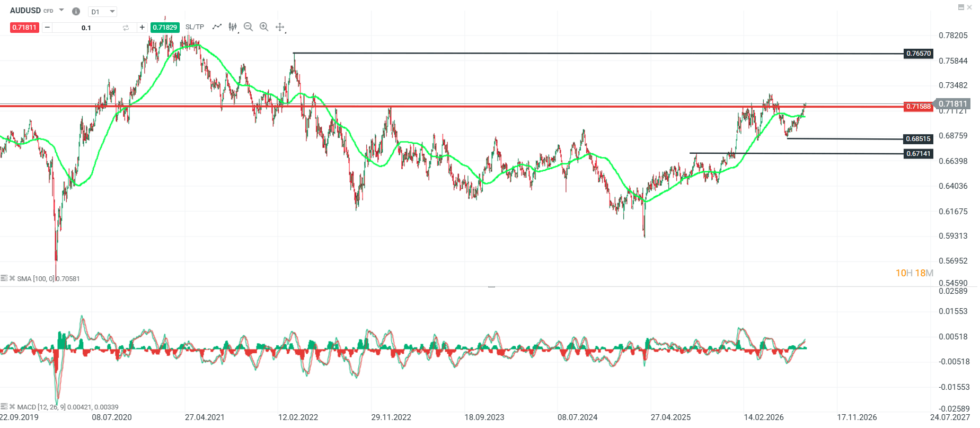Click the 0.01553 MACD axis label

tap(954, 311)
